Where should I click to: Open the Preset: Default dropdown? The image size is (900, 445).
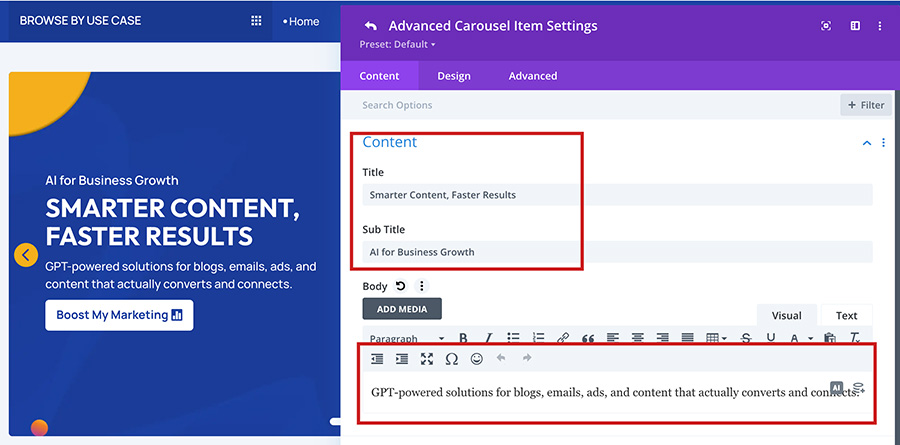pos(398,45)
